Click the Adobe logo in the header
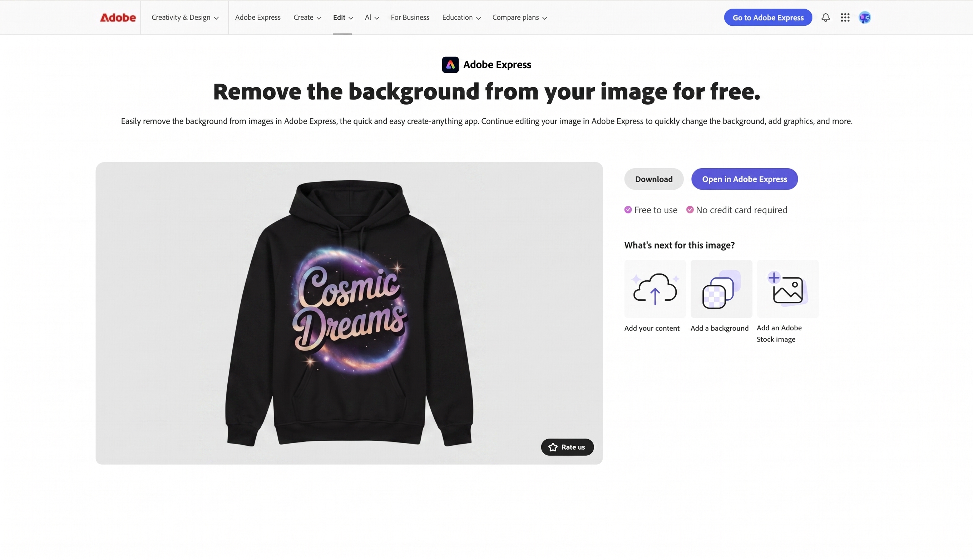This screenshot has height=560, width=973. 118,18
